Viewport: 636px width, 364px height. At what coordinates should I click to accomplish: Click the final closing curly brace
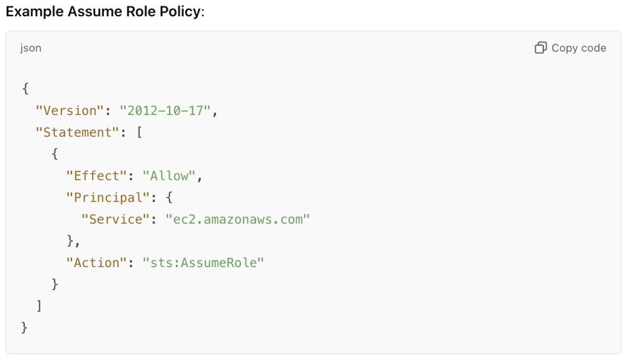25,327
